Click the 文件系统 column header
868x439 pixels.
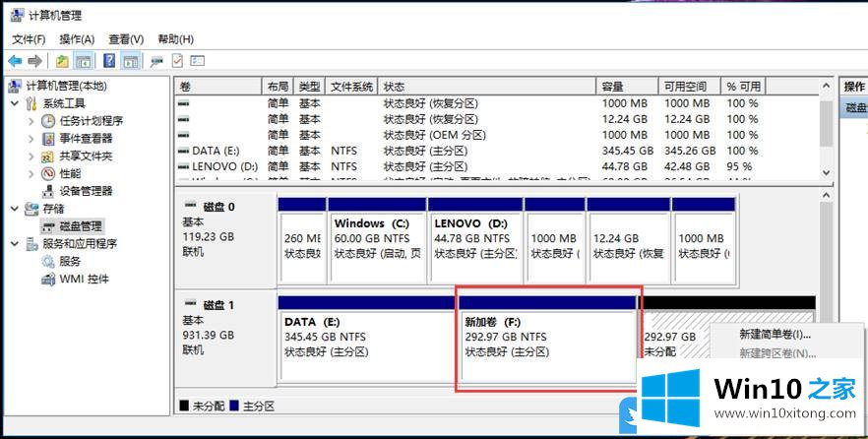tap(351, 87)
